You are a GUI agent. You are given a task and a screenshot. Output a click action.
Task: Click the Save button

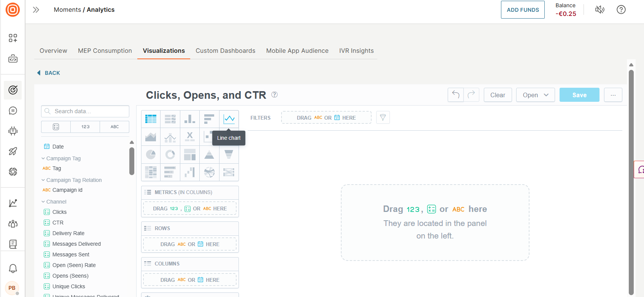(579, 95)
